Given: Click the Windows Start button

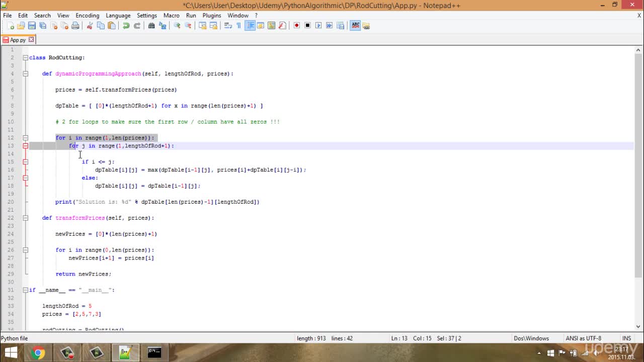Looking at the screenshot, I should (x=11, y=352).
